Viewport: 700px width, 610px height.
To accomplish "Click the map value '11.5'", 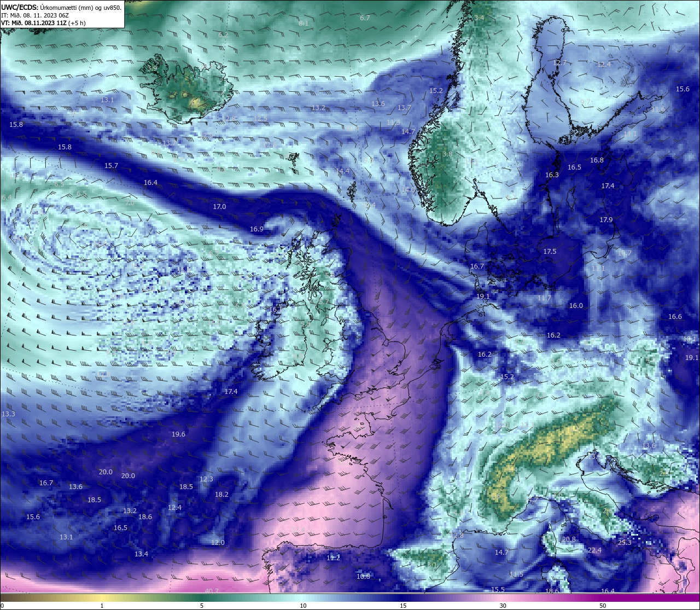I will (x=516, y=574).
